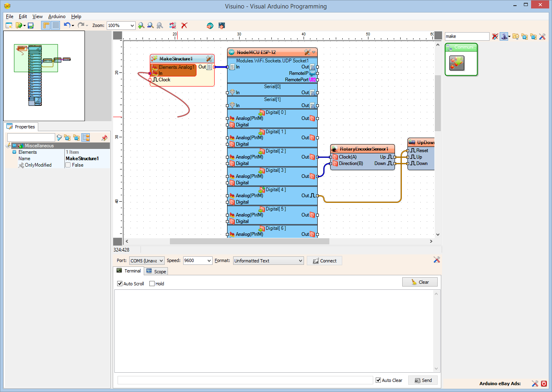
Task: Collapse all toolbox categories with folder-minus icon
Action: coord(533,36)
